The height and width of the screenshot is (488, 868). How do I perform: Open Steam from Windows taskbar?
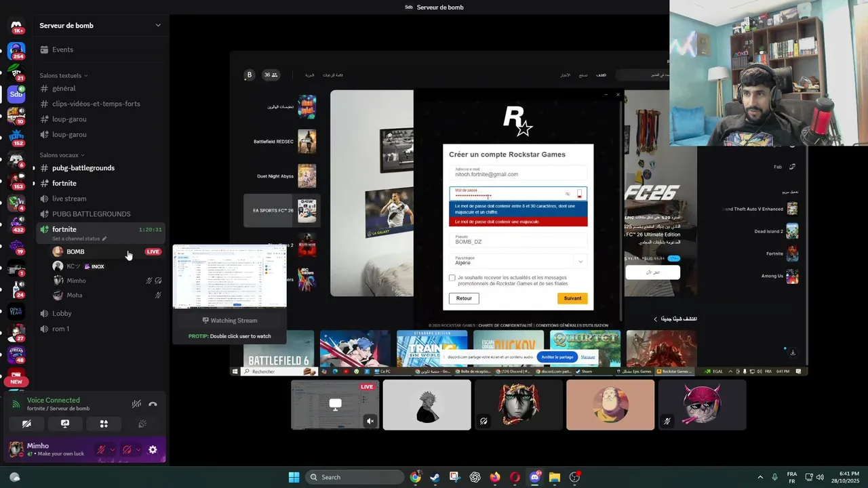[x=435, y=477]
